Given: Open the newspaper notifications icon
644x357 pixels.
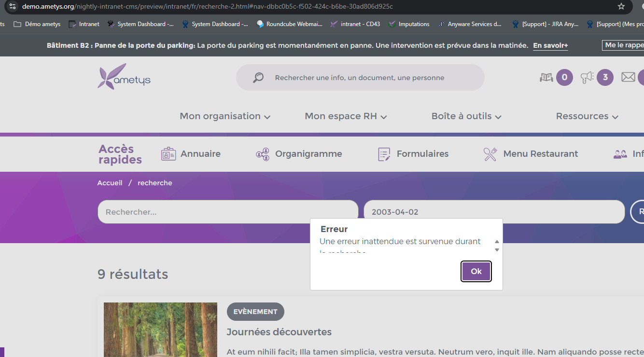Looking at the screenshot, I should pyautogui.click(x=546, y=77).
